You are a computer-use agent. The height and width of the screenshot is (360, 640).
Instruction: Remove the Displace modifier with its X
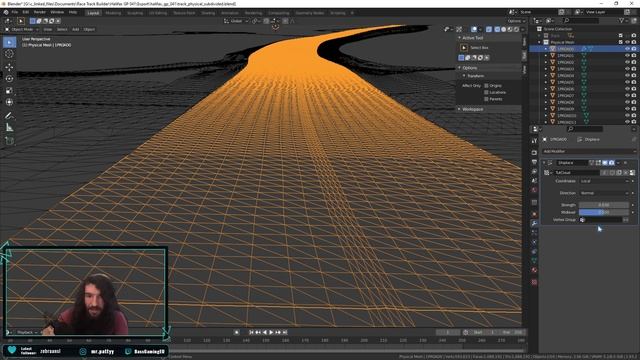(625, 163)
